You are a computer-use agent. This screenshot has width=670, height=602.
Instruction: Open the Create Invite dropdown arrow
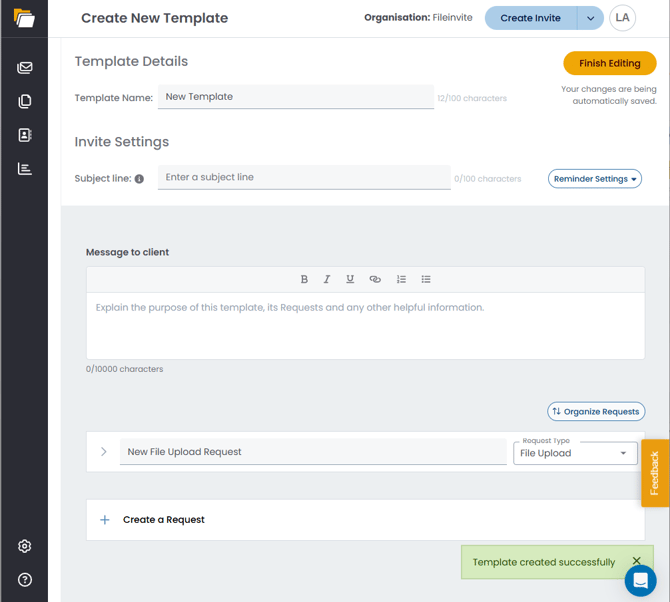pyautogui.click(x=590, y=18)
